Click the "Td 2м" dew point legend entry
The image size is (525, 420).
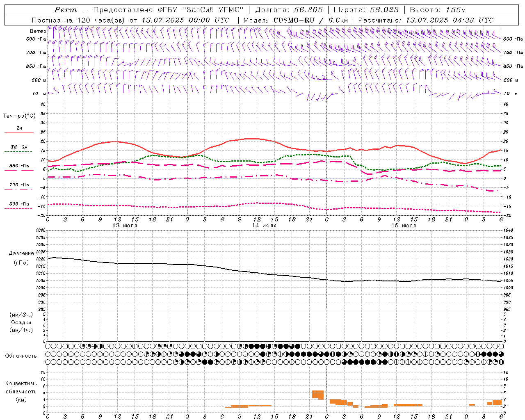(19, 147)
